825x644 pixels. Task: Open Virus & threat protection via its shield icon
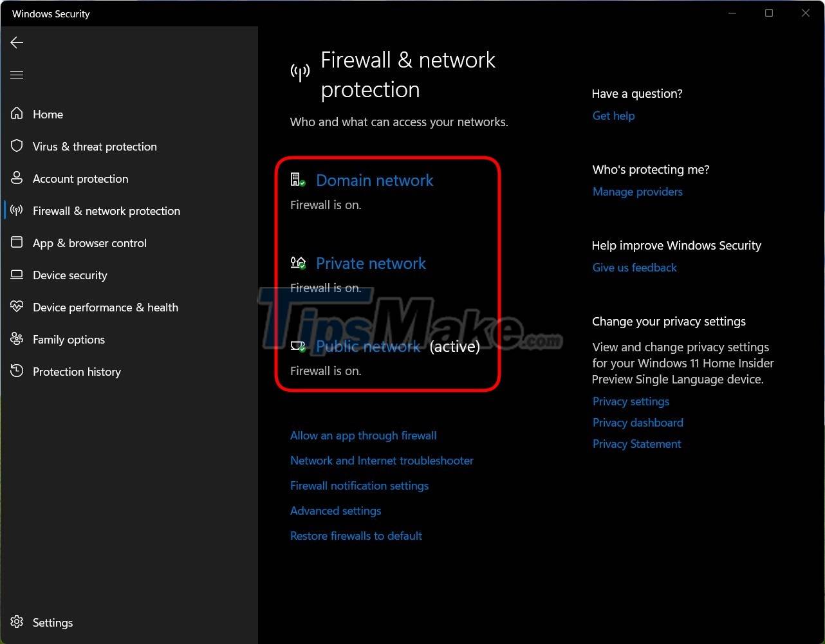click(17, 145)
